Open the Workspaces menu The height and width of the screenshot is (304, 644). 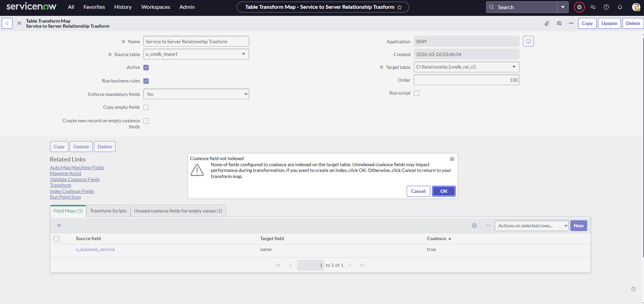click(x=156, y=7)
